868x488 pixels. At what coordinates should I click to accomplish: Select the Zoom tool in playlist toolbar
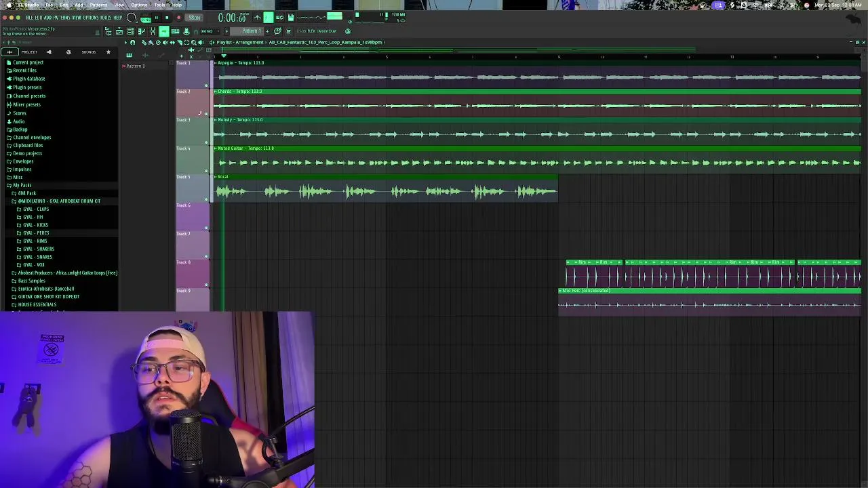193,42
